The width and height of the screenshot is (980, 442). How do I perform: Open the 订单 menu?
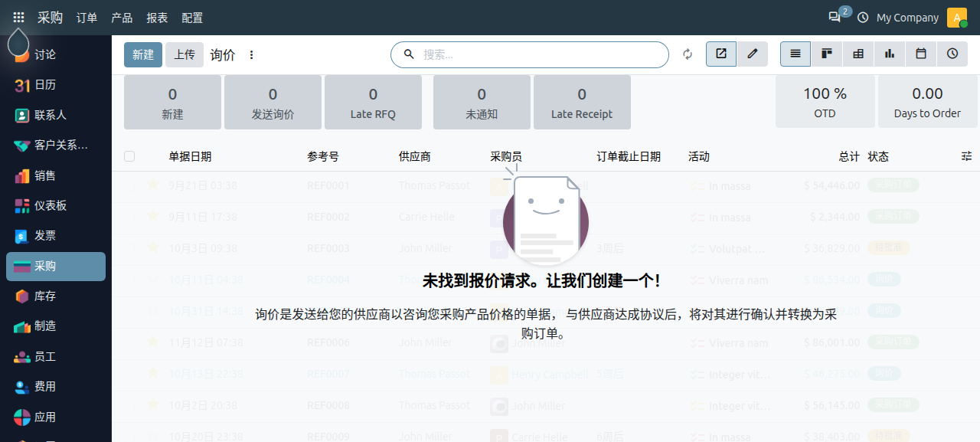click(87, 18)
